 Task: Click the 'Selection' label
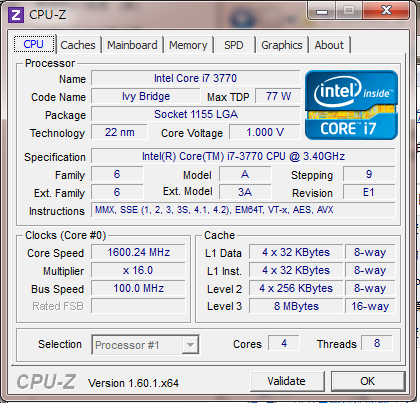[x=60, y=344]
